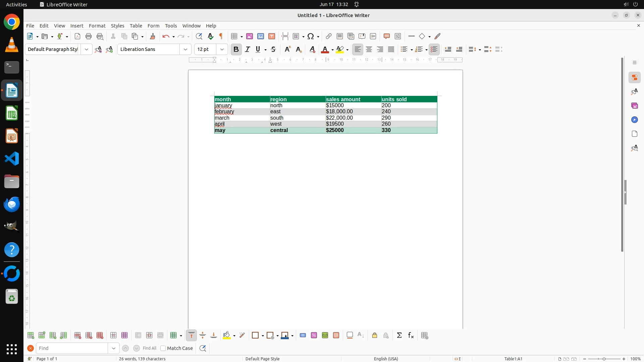Open the sidebar Navigator compass icon
This screenshot has height=362, width=644.
point(634,120)
